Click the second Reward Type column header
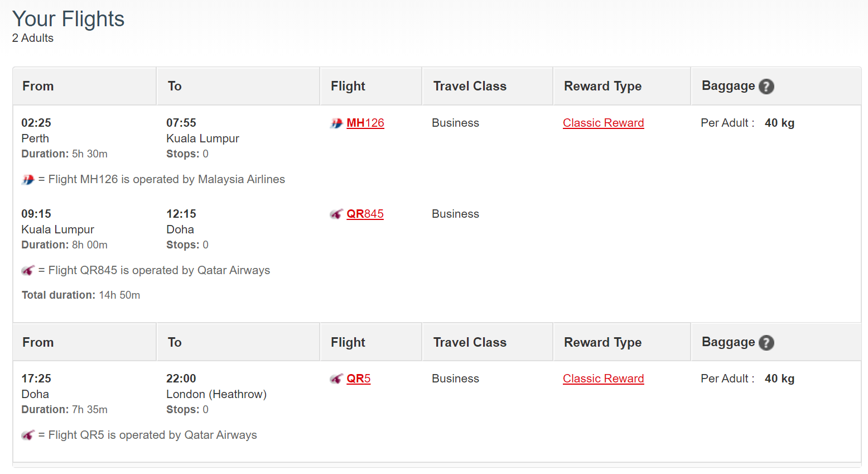 point(602,342)
